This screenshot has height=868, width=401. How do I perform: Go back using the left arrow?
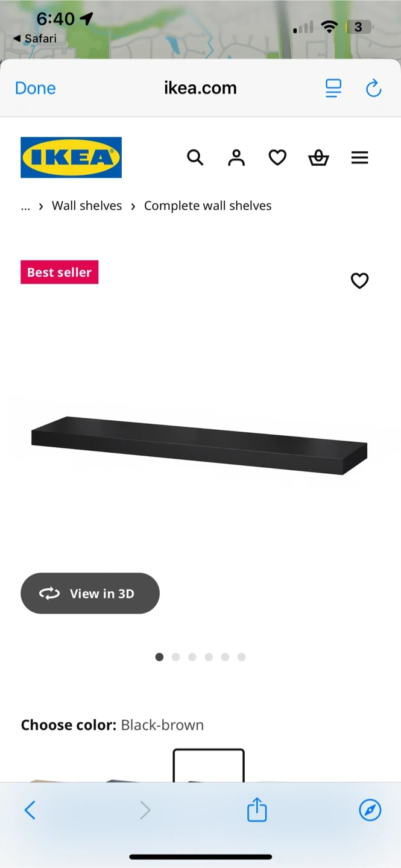pos(30,810)
